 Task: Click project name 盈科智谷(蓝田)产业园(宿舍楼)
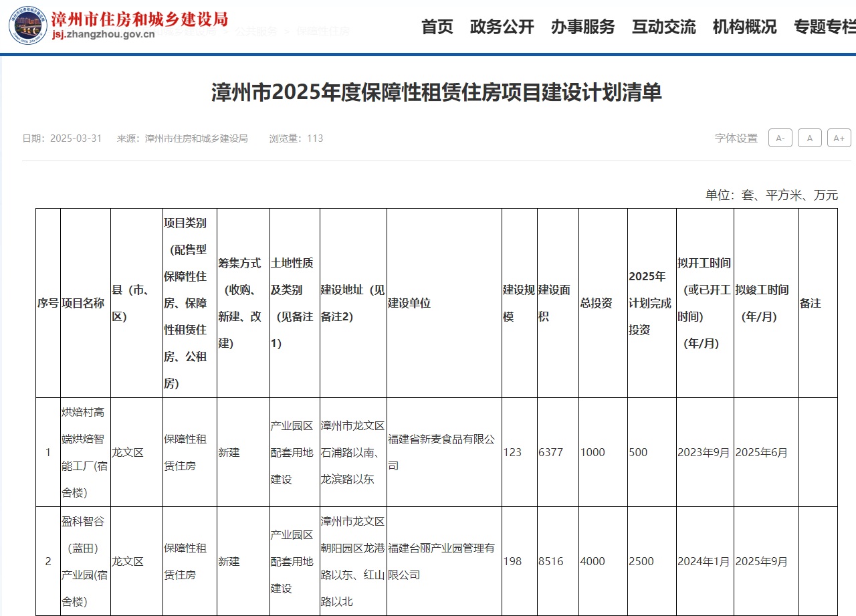click(85, 561)
